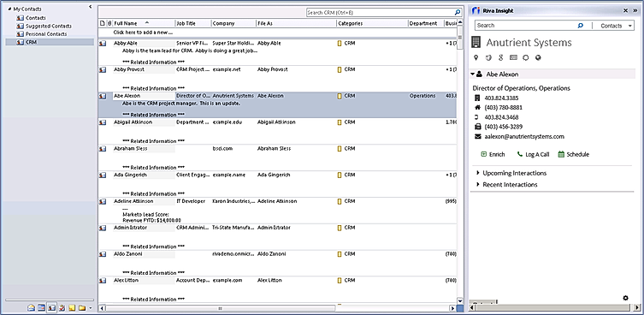Expand Upcoming Interactions
The height and width of the screenshot is (315, 644).
click(478, 173)
